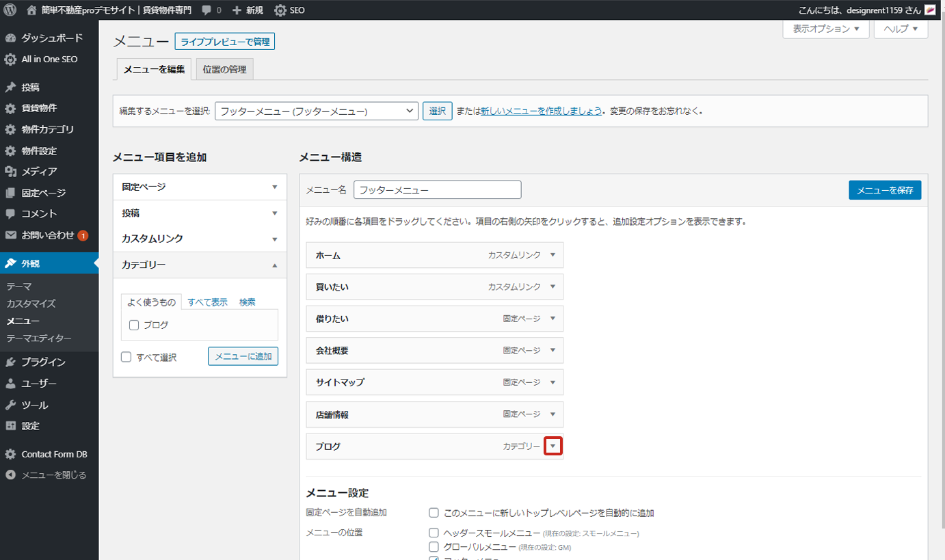
Task: Open the menu selection dropdown
Action: 316,111
